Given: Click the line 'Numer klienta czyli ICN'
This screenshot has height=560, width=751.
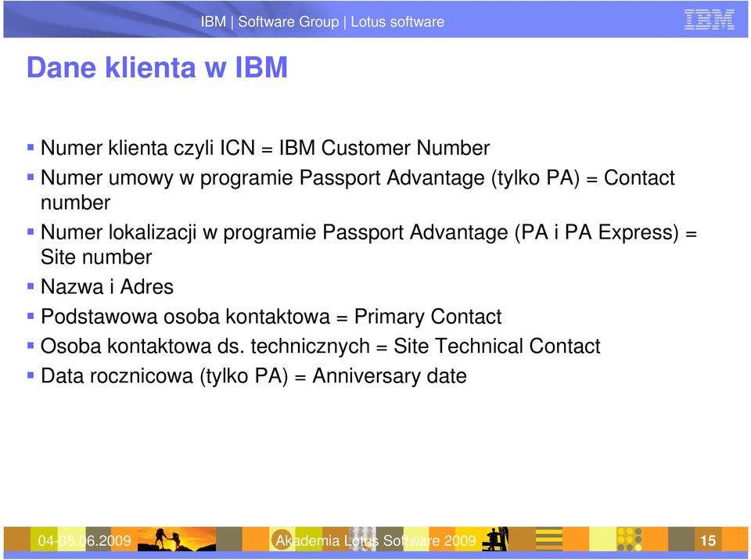Looking at the screenshot, I should pos(265,148).
